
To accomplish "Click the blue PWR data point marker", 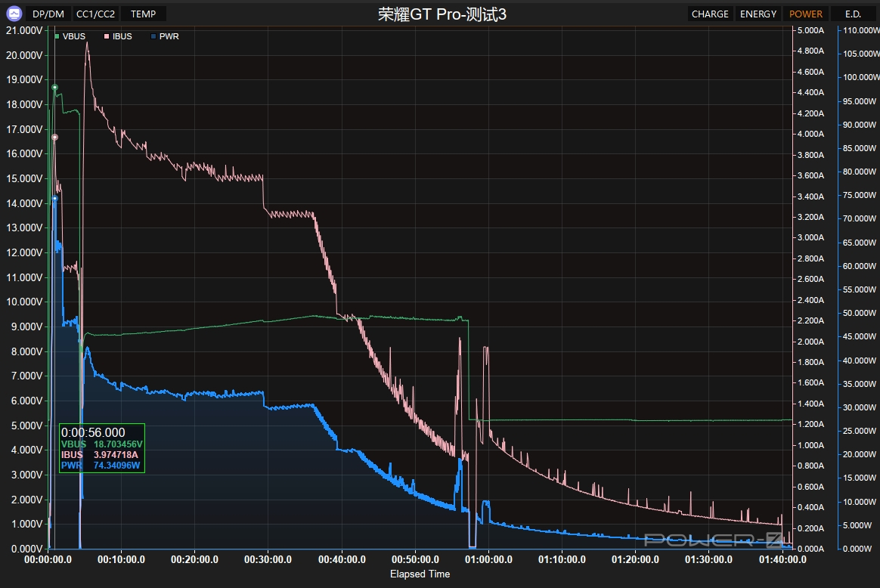I will [54, 199].
